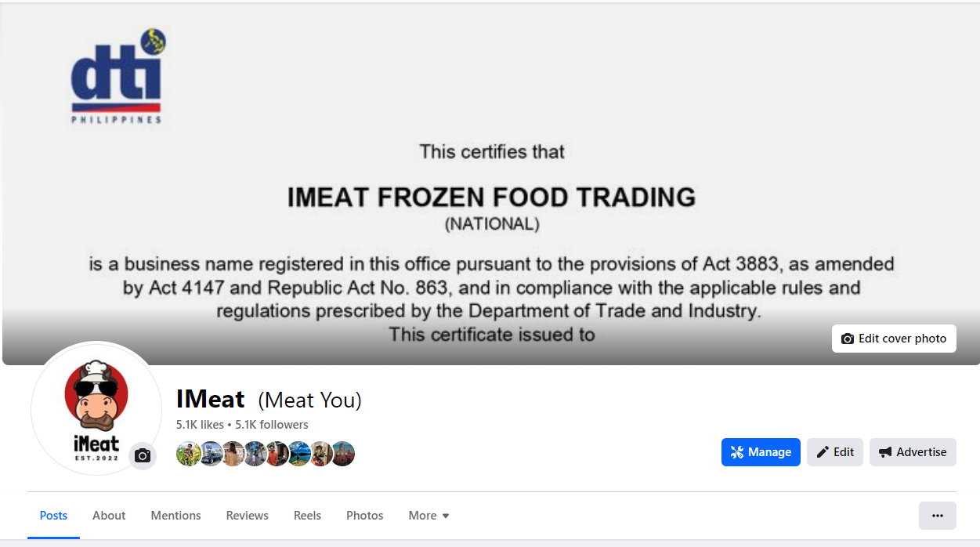980x547 pixels.
Task: Open the Manage page button
Action: click(x=761, y=452)
